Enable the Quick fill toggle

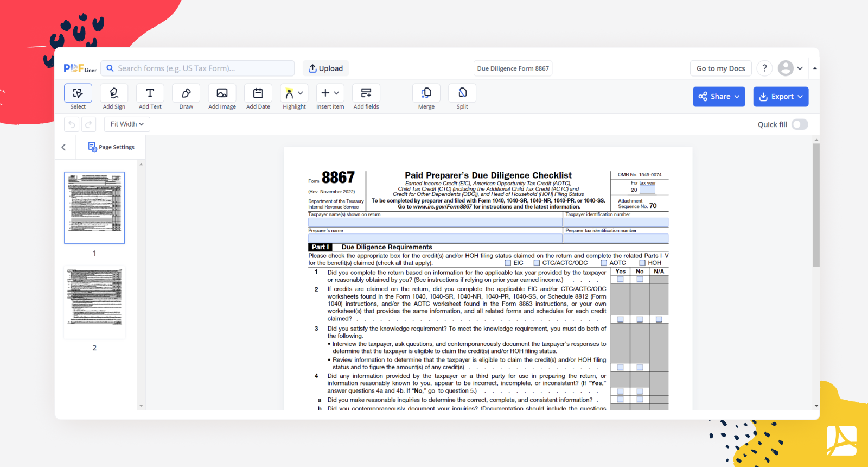pos(799,124)
